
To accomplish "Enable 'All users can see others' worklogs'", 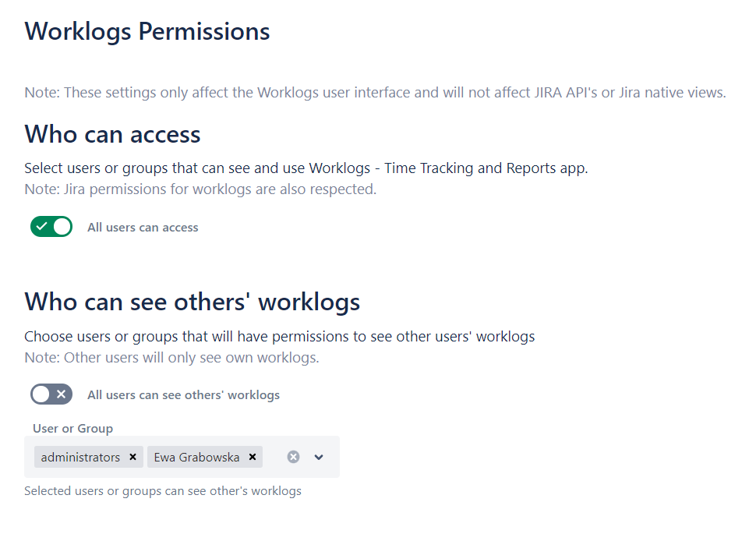I will click(x=51, y=394).
